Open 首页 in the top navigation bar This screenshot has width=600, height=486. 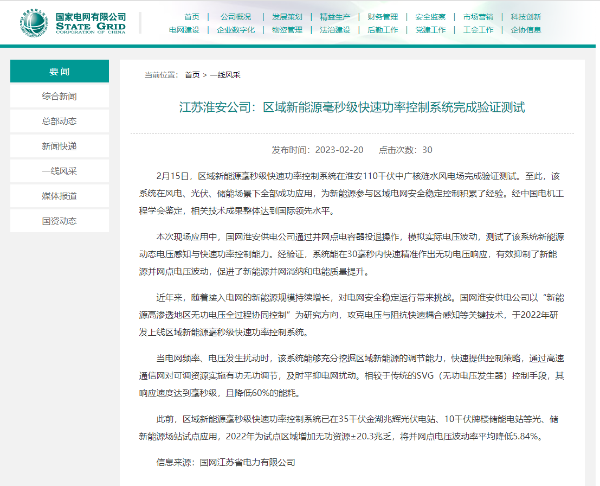click(x=191, y=17)
